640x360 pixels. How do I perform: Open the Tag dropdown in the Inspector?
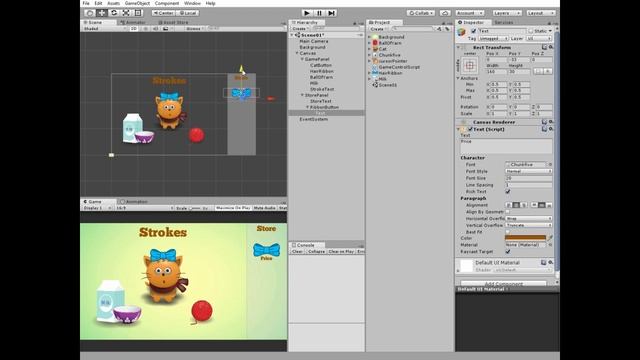(493, 38)
